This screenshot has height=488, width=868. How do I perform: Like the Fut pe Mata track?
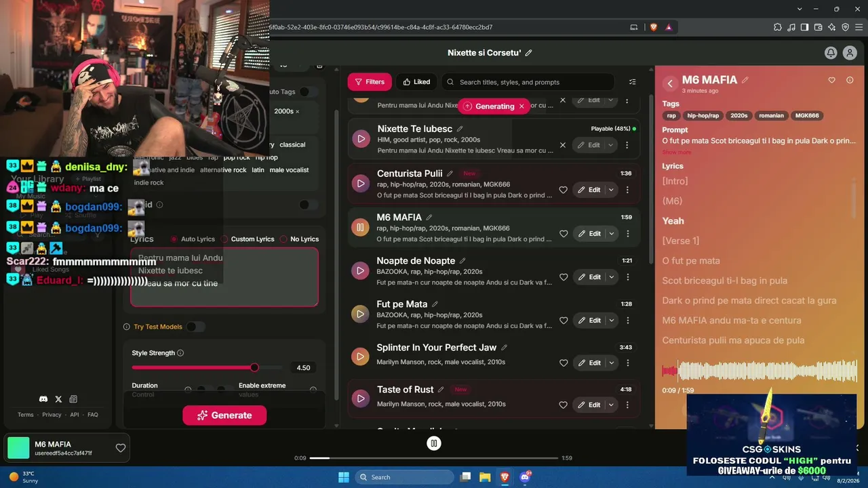[563, 321]
